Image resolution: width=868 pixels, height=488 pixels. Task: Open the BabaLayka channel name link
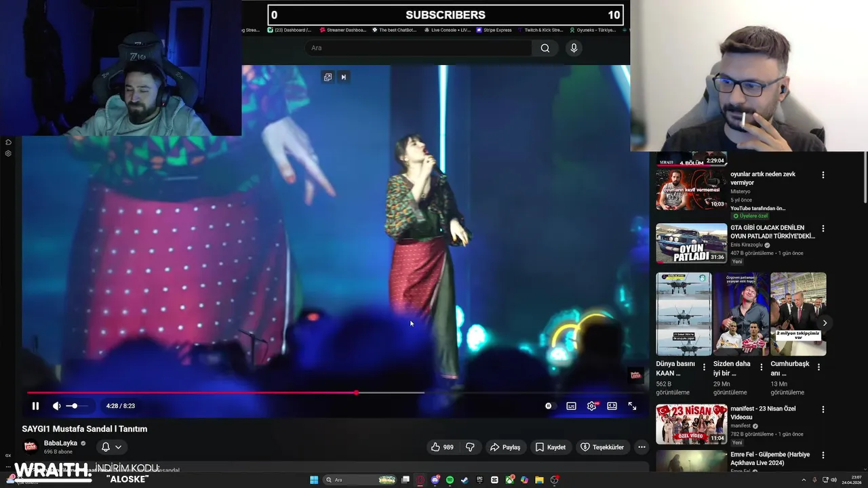pos(60,443)
